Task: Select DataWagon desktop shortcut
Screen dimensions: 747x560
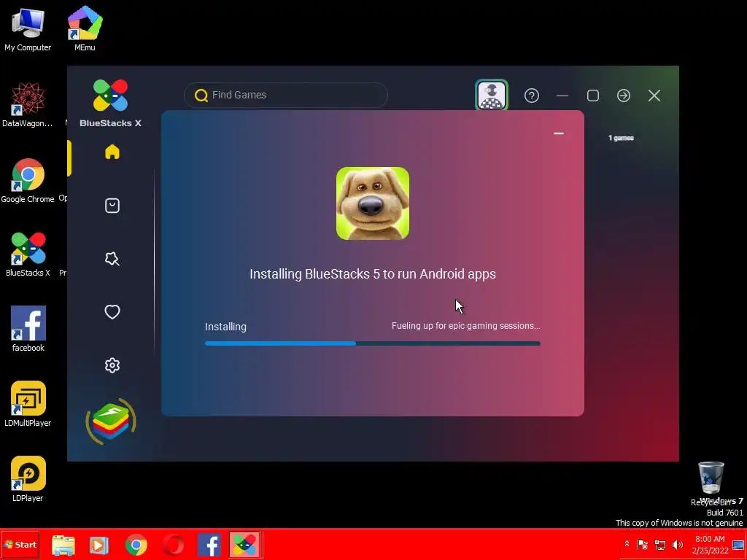Action: tap(28, 105)
